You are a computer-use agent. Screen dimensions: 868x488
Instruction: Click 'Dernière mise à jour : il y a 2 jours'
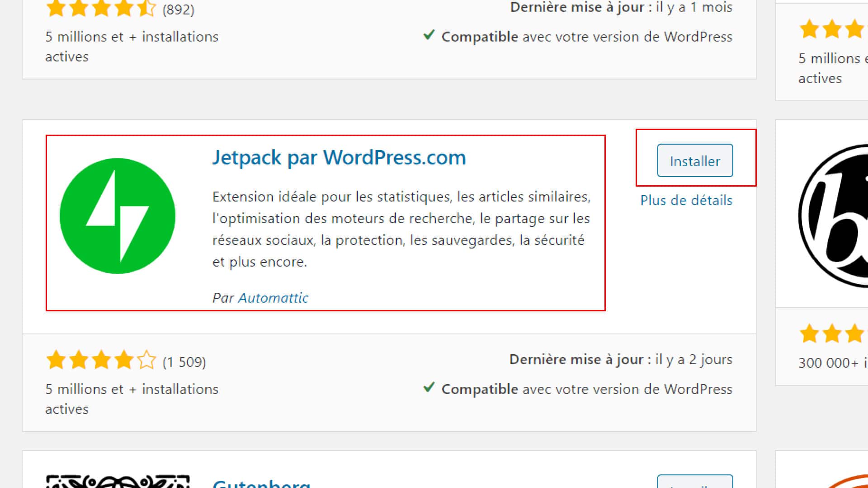(621, 359)
